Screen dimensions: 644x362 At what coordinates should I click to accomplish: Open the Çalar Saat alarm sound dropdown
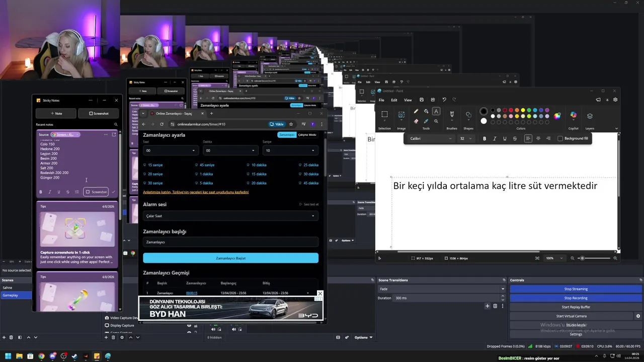pos(230,216)
